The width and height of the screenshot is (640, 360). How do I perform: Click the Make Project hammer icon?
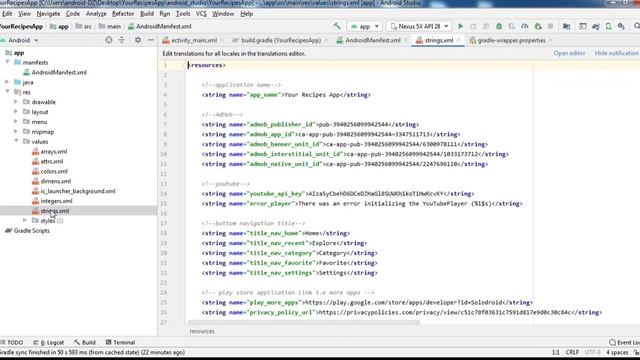(x=337, y=26)
